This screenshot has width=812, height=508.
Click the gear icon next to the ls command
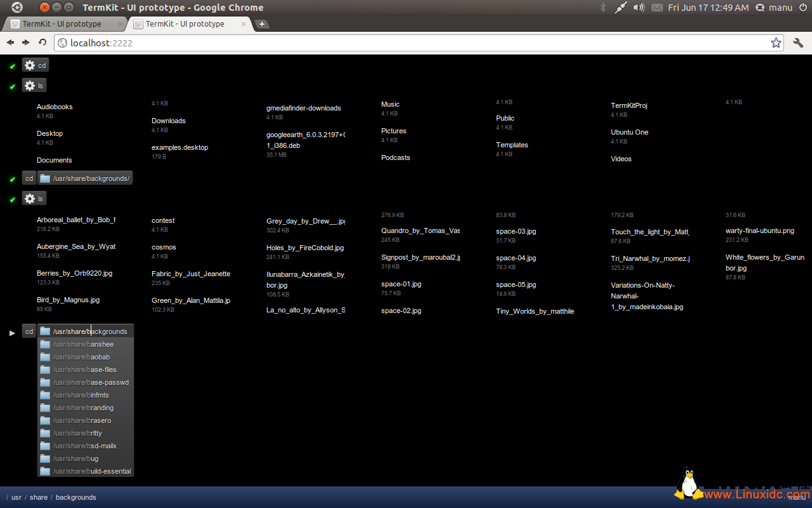(30, 84)
